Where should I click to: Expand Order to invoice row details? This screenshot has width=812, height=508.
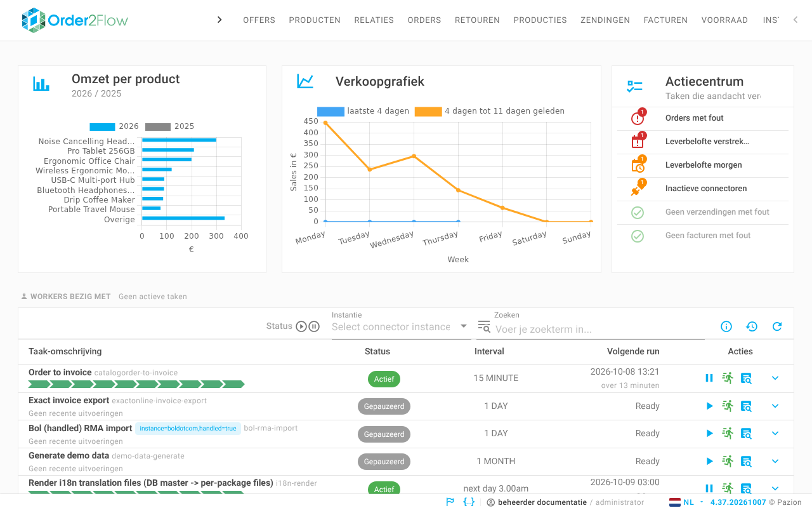pos(775,378)
